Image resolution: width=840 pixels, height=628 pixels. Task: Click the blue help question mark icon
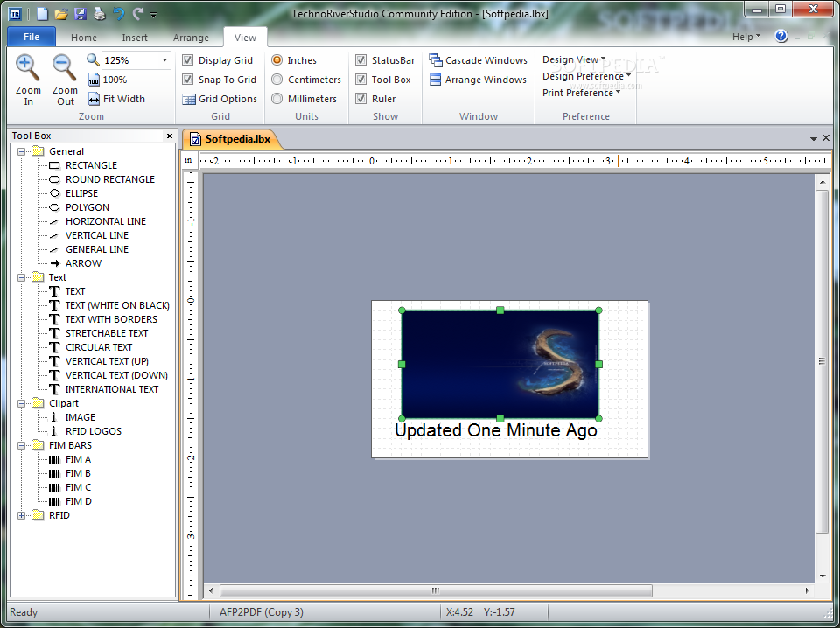[781, 37]
